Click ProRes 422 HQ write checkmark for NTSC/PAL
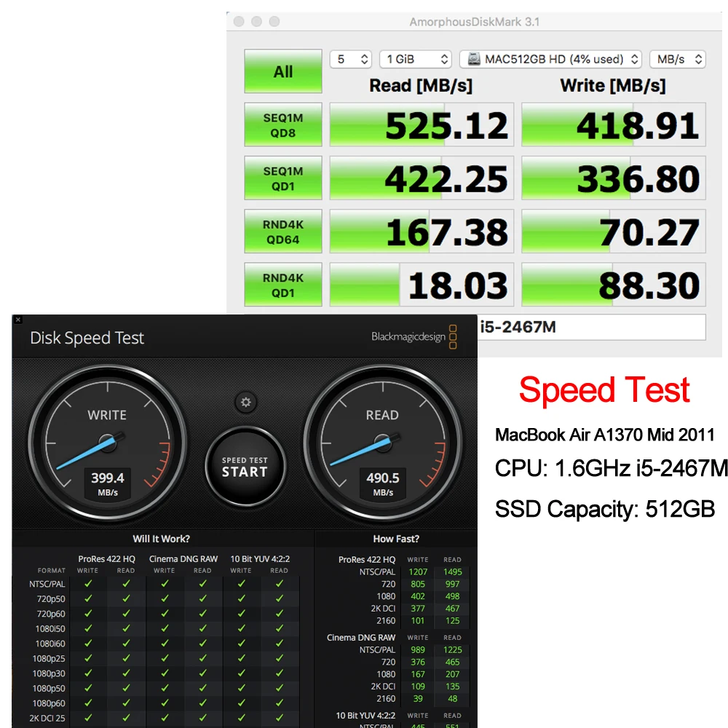 (88, 584)
